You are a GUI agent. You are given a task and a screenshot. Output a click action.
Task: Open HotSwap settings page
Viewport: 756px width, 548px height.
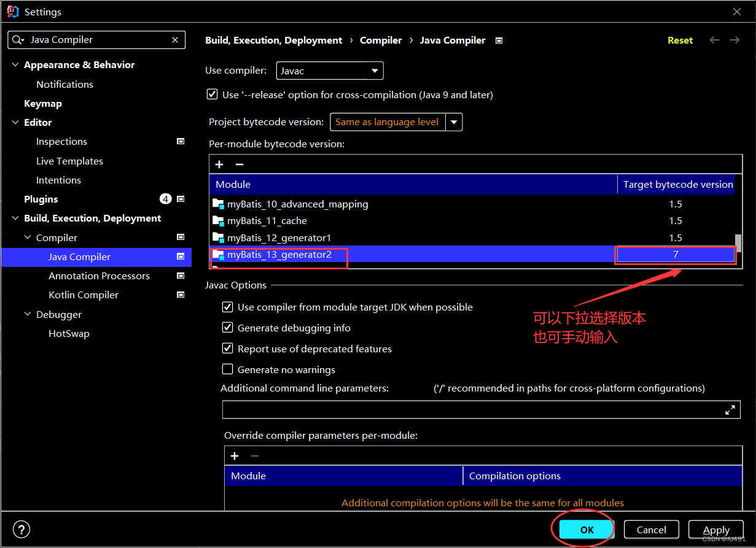[x=69, y=333]
